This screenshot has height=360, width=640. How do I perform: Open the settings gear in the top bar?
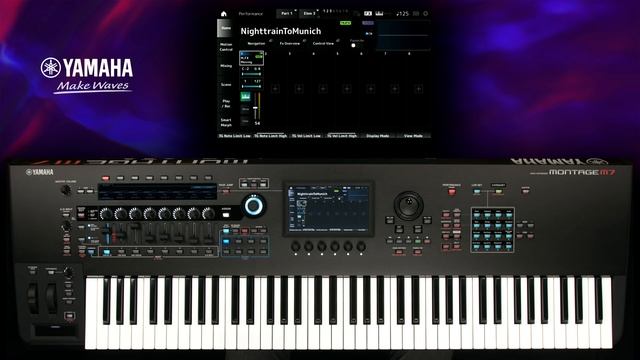(425, 13)
